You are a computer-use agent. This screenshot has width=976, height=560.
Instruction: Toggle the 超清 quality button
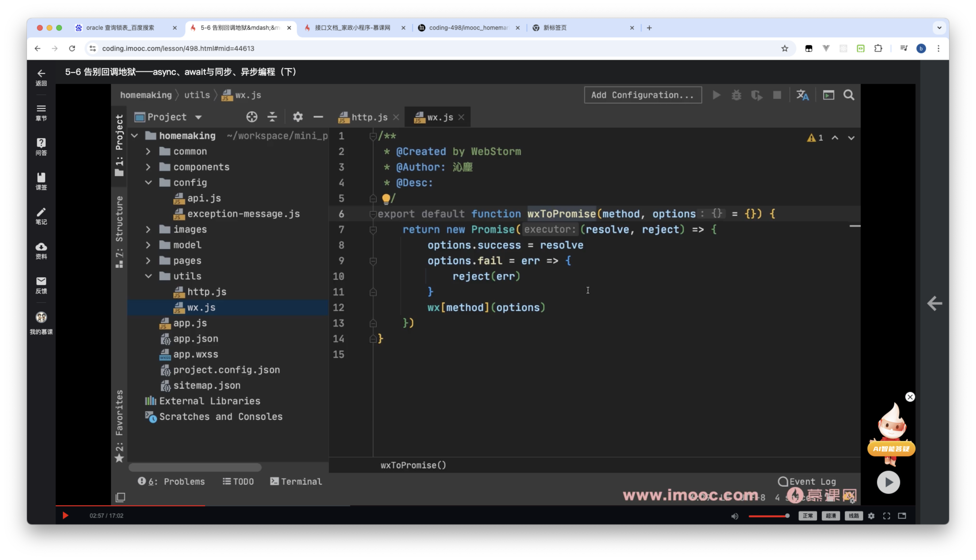click(830, 516)
